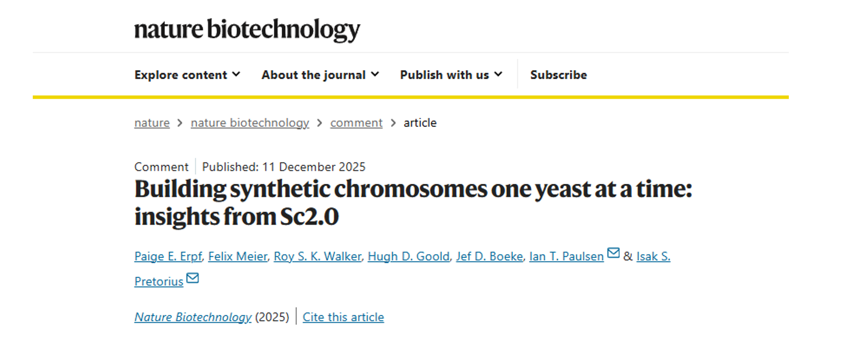View author Felix Meier's details

(238, 257)
